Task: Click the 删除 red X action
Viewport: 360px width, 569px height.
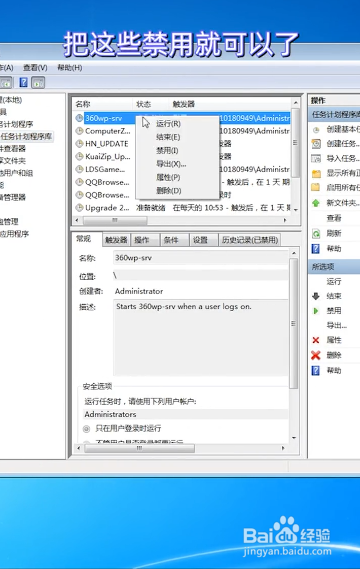Action: pos(316,355)
